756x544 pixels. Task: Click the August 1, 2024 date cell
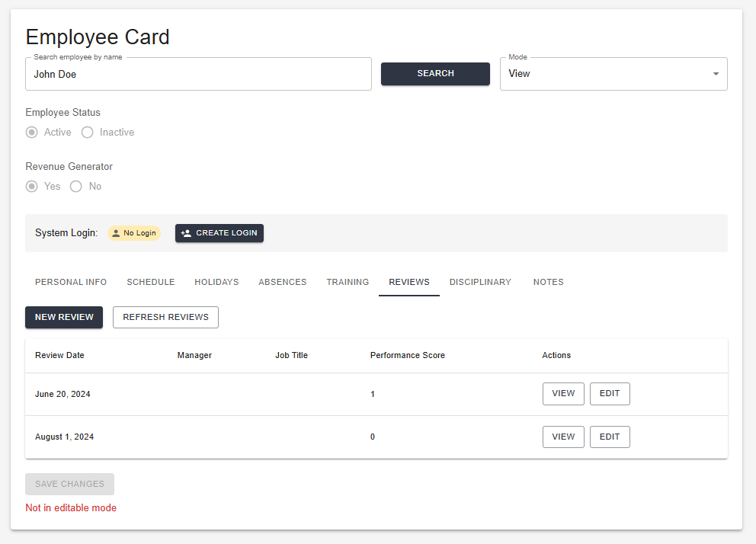(x=65, y=437)
